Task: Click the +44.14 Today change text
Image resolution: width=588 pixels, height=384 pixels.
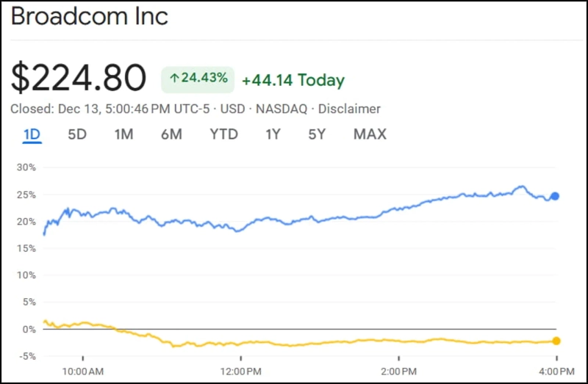Action: click(x=293, y=80)
